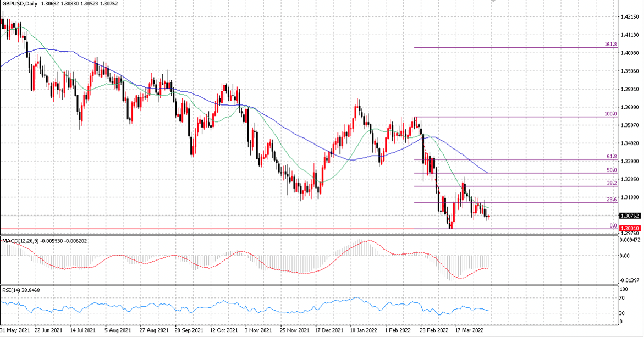Click the 1.42150 price axis label
This screenshot has width=644, height=337.
pyautogui.click(x=630, y=17)
